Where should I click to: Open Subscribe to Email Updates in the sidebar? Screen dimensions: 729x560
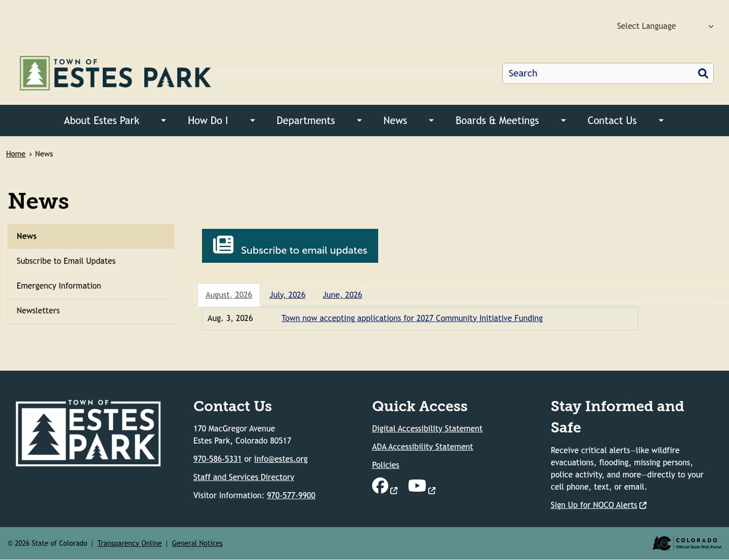coord(91,261)
